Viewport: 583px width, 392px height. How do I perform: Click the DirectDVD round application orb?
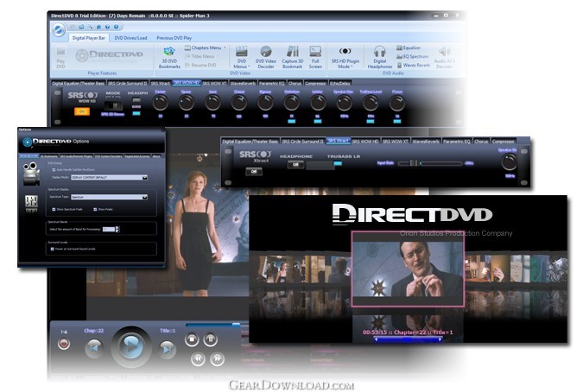[58, 29]
